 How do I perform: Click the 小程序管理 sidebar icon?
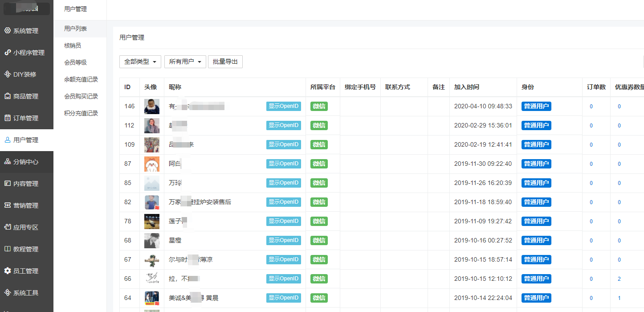tap(7, 53)
